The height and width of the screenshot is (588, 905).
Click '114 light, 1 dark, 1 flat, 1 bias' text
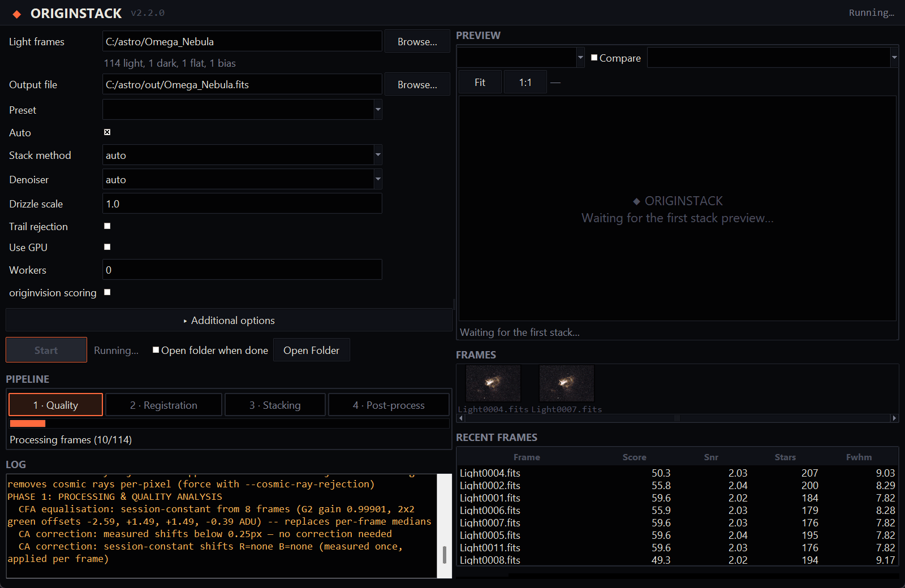pyautogui.click(x=170, y=63)
